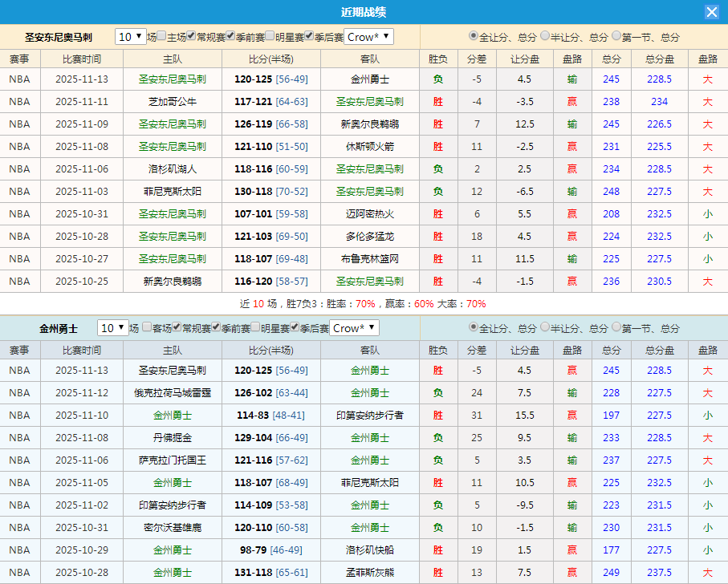Enable the 明星赛 checkbox for 圣安东尼奥马刺

269,36
